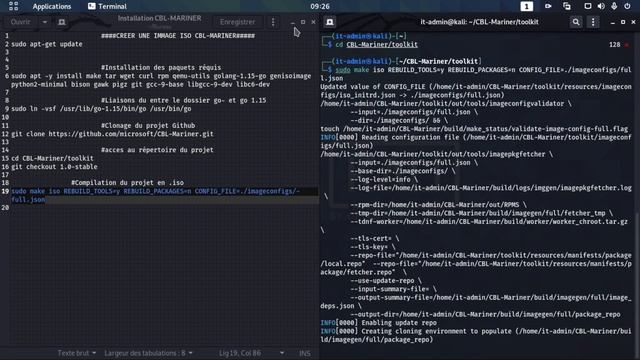
Task: Click the 'Installation CBL-MARINER' editor title
Action: [160, 18]
